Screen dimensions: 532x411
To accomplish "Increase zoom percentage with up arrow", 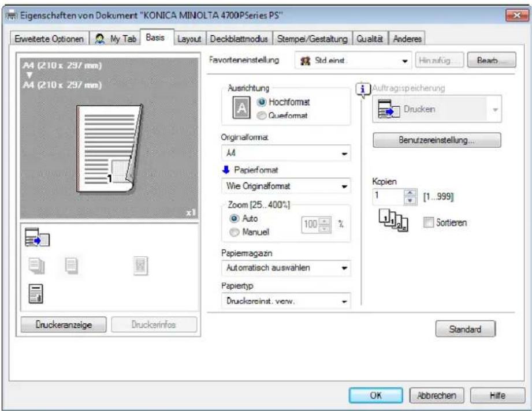I will point(325,221).
